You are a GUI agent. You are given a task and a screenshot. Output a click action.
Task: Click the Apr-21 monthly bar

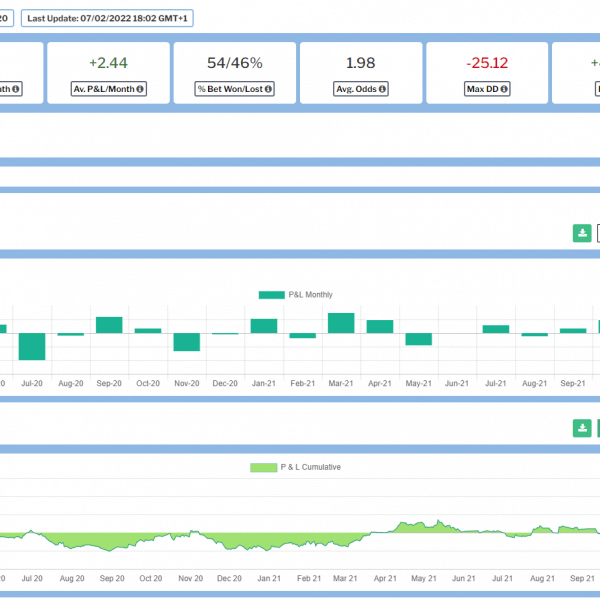tap(380, 326)
